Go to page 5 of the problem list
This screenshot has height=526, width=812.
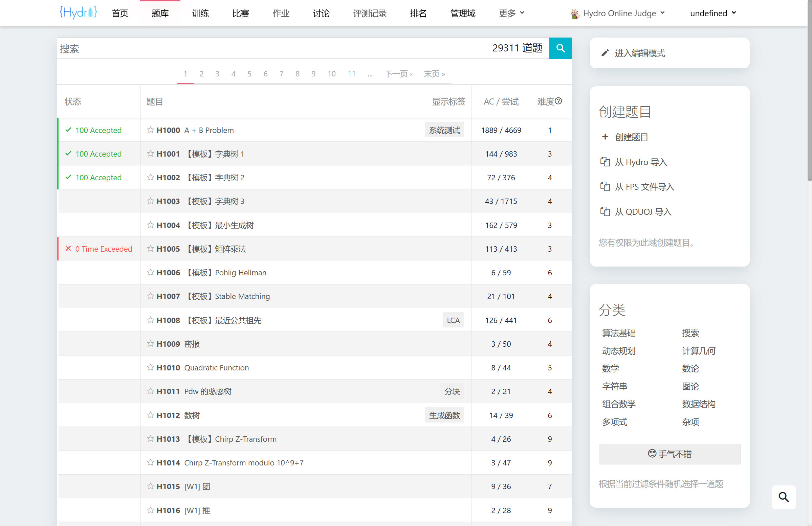pos(249,74)
